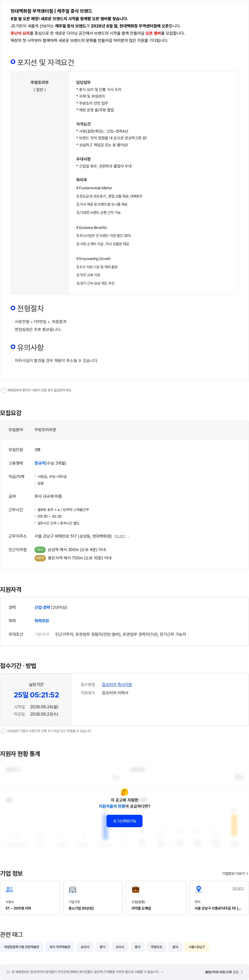Click 봉은사역 에서 700m subway info
Image resolution: width=249 pixels, height=980 pixels.
click(80, 558)
